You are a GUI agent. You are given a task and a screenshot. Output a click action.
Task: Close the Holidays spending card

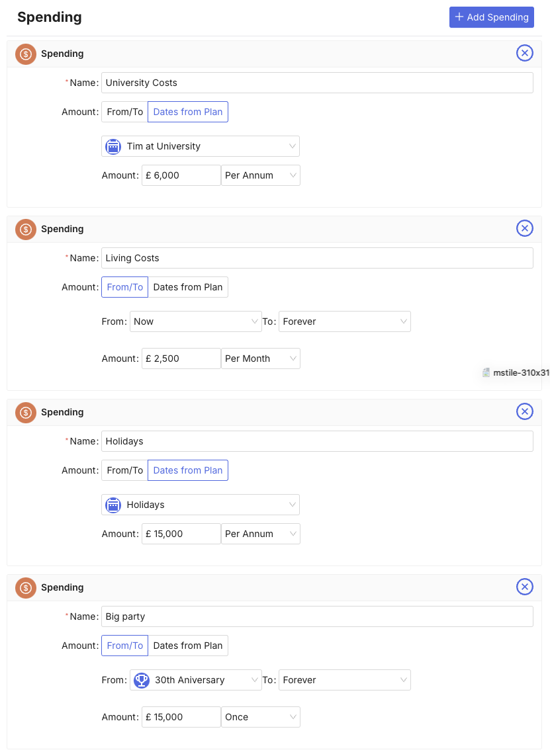coord(524,412)
